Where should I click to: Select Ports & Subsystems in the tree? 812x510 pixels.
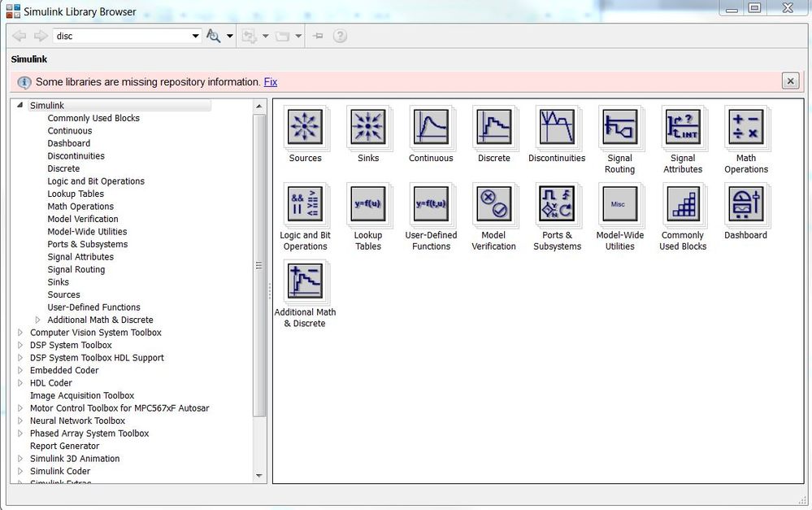click(x=87, y=244)
